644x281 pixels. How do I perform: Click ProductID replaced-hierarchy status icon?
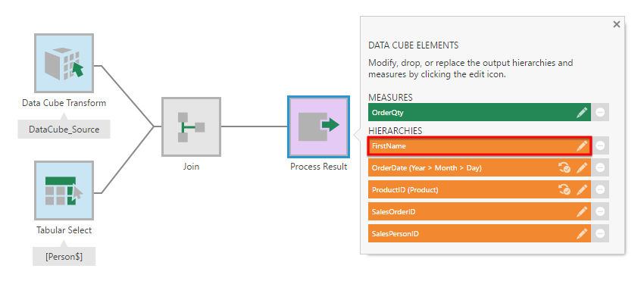pos(564,190)
